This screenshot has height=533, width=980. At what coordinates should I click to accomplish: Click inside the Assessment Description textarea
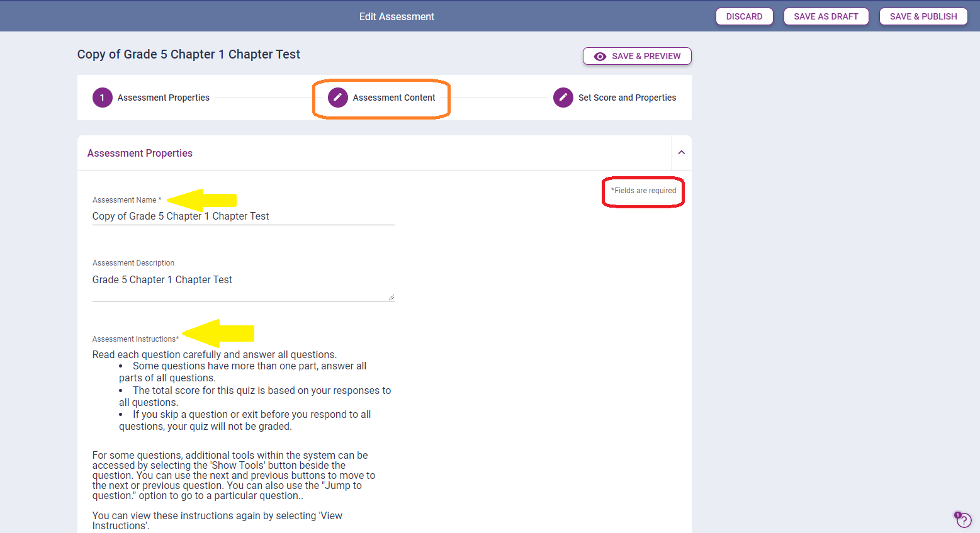point(243,280)
